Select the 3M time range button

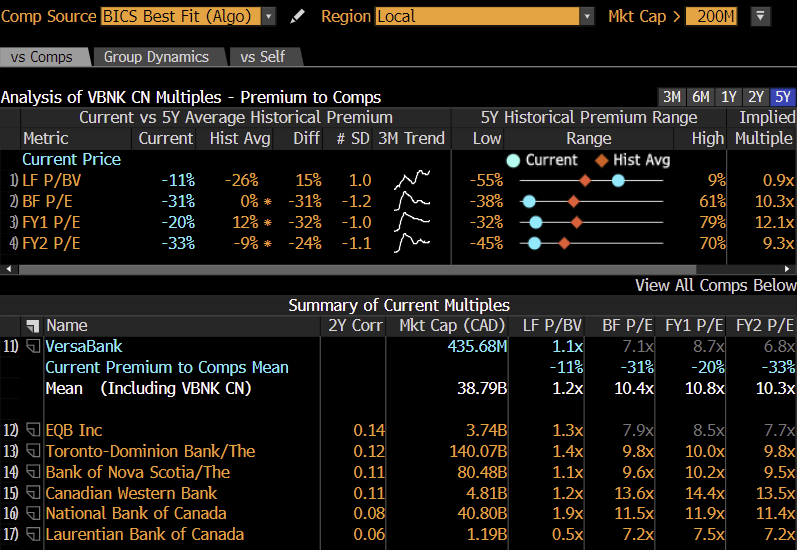[672, 97]
